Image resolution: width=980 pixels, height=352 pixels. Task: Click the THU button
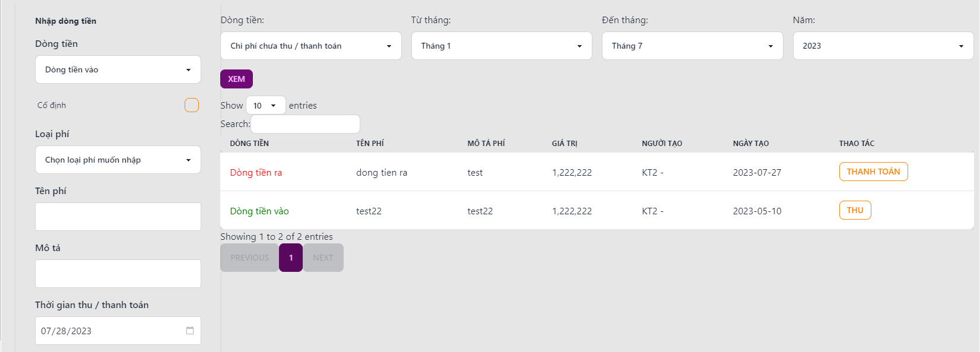point(855,210)
